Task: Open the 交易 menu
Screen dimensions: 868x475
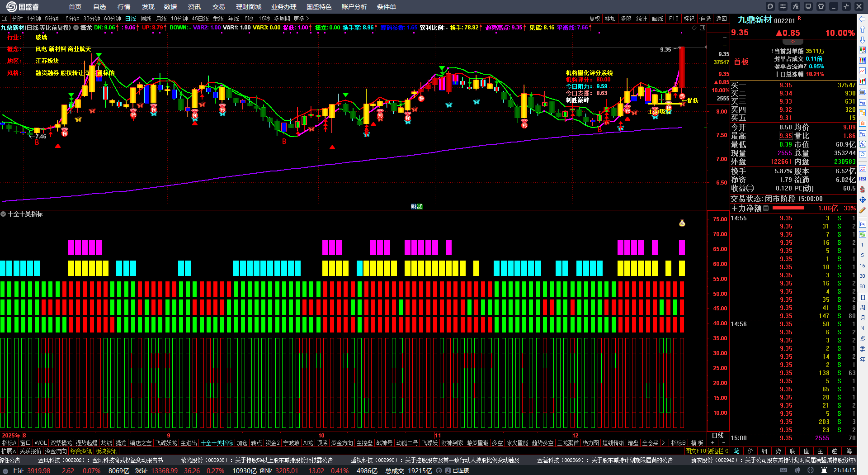Action: point(218,7)
